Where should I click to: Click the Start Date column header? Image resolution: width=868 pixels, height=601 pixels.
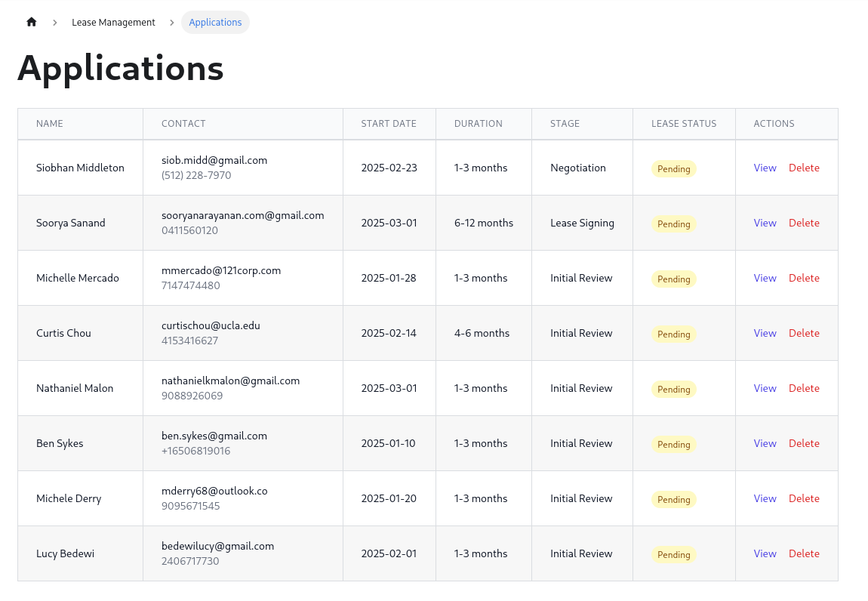click(x=389, y=124)
